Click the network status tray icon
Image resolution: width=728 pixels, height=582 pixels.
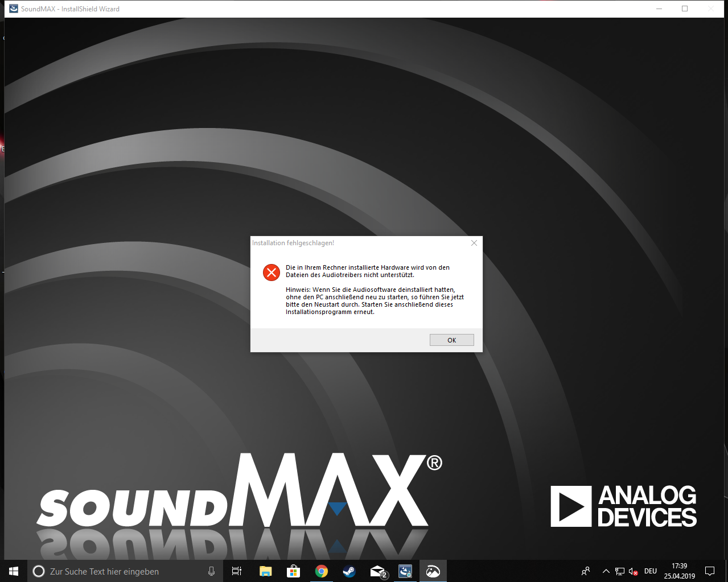tap(620, 571)
